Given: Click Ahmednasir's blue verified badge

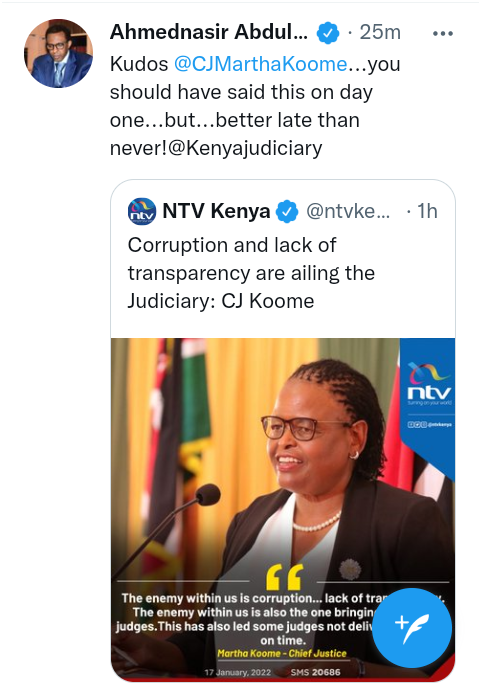Looking at the screenshot, I should [x=328, y=33].
